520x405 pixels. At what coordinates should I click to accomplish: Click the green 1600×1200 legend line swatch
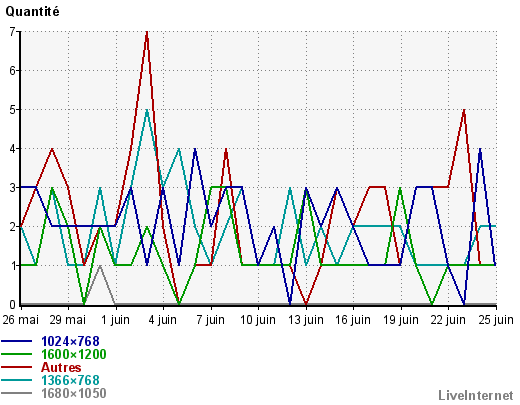tap(17, 354)
